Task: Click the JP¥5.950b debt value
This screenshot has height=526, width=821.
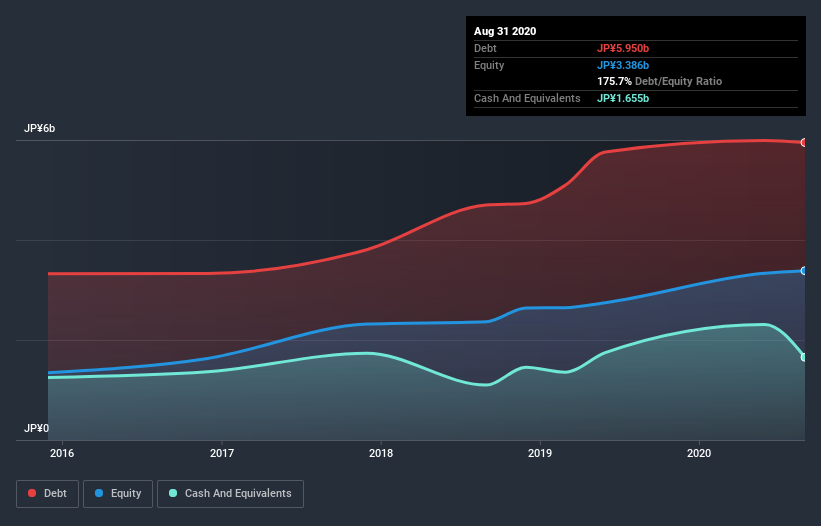Action: tap(623, 48)
